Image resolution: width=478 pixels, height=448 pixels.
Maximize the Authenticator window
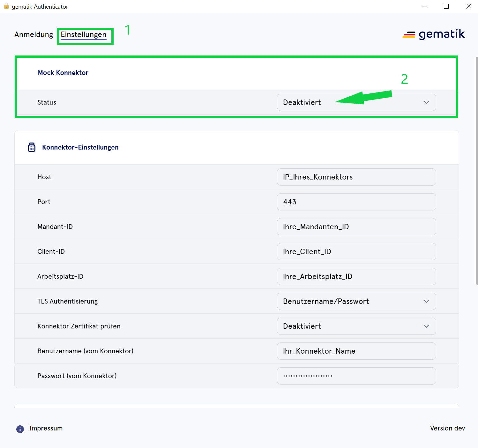(x=446, y=6)
